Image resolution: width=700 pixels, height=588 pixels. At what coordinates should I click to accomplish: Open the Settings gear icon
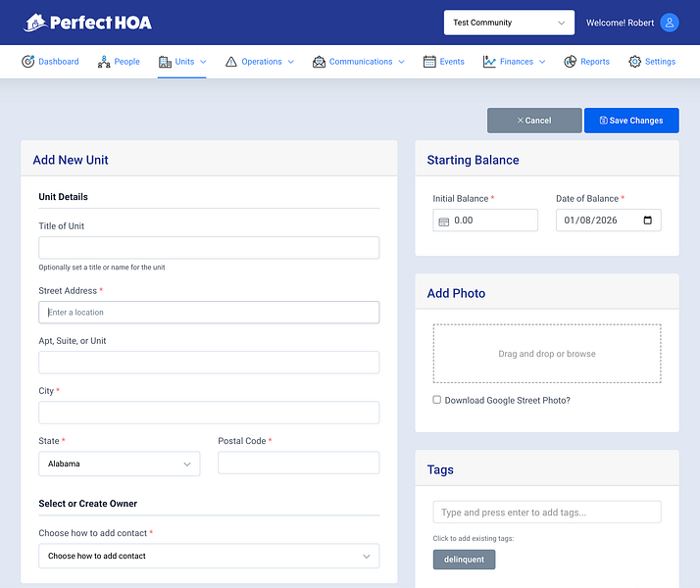[634, 62]
